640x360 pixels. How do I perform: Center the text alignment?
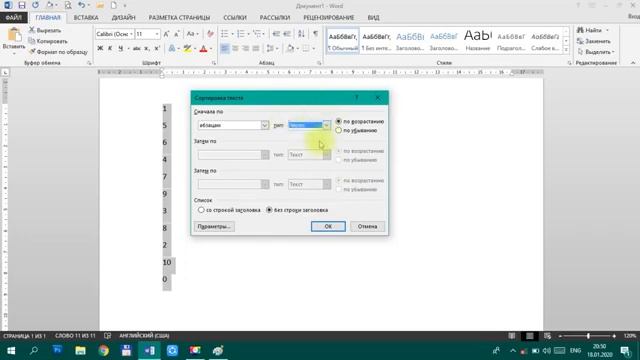tap(235, 49)
